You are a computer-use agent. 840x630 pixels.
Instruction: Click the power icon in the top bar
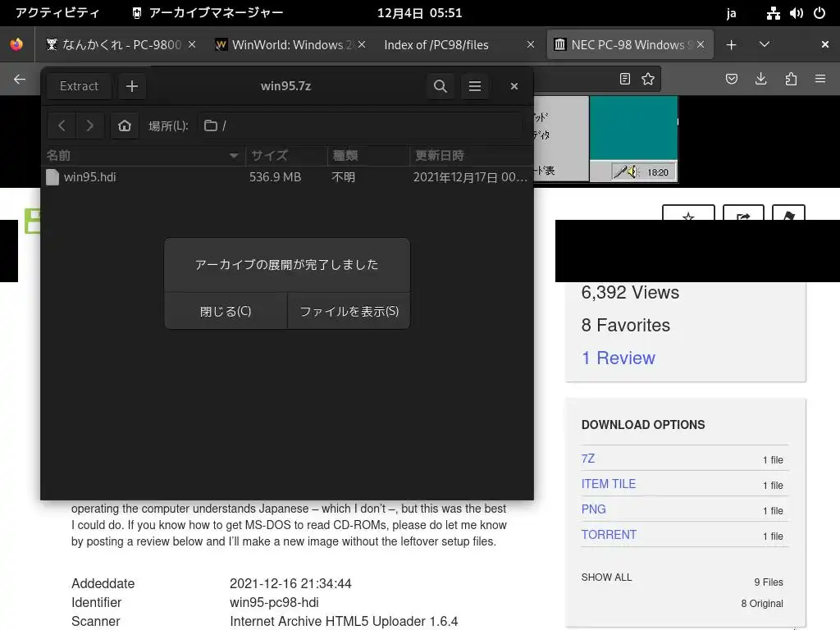pyautogui.click(x=819, y=13)
